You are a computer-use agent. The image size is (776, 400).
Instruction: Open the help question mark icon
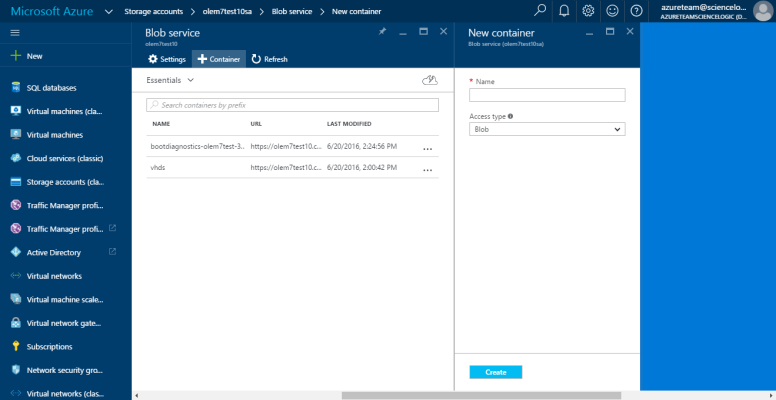[636, 10]
